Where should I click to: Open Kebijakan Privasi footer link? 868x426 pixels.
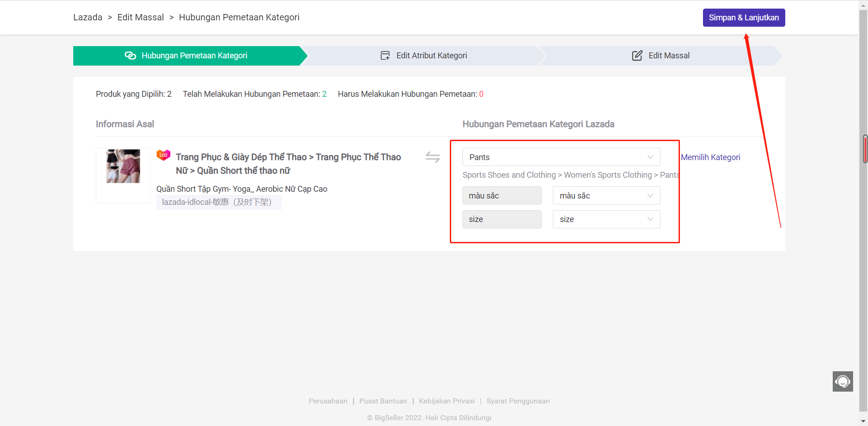pyautogui.click(x=447, y=401)
